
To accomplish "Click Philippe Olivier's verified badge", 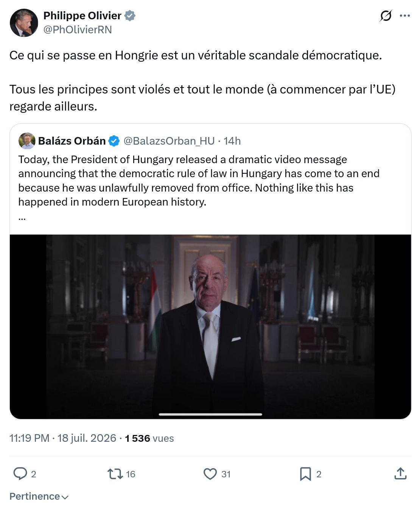I will click(x=130, y=16).
